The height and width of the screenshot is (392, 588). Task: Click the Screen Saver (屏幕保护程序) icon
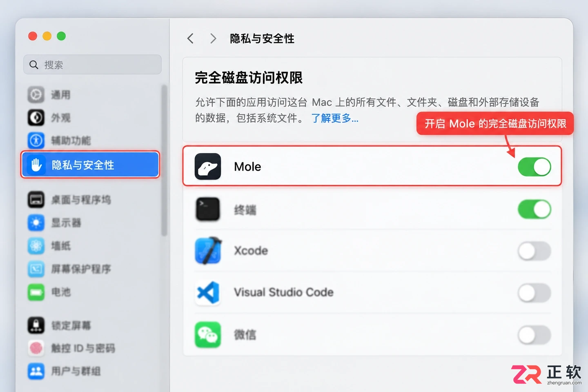(36, 269)
